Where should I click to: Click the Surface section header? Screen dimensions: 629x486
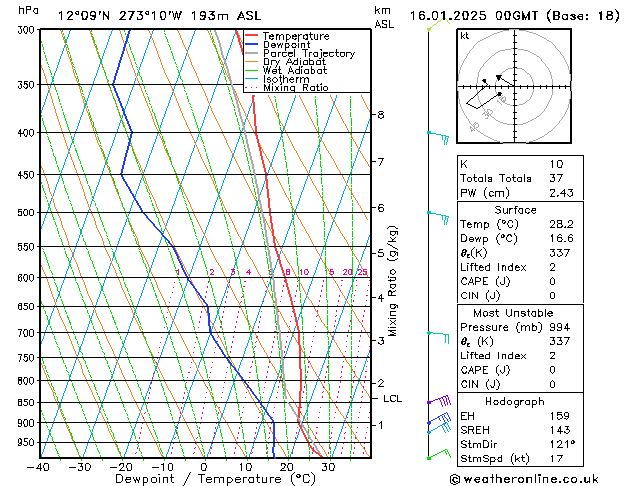(515, 210)
